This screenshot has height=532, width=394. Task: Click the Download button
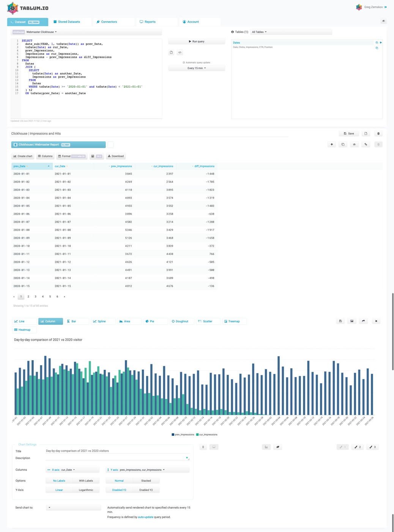116,156
